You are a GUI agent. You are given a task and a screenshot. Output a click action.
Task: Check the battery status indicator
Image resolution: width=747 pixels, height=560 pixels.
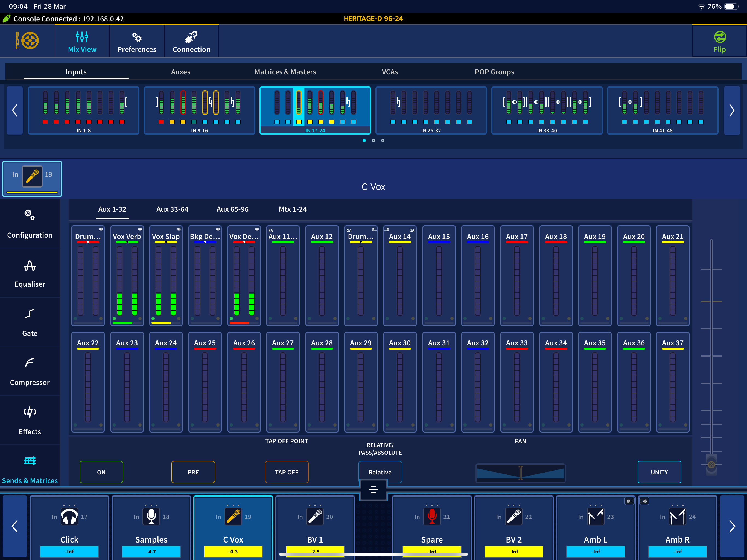pyautogui.click(x=731, y=6)
